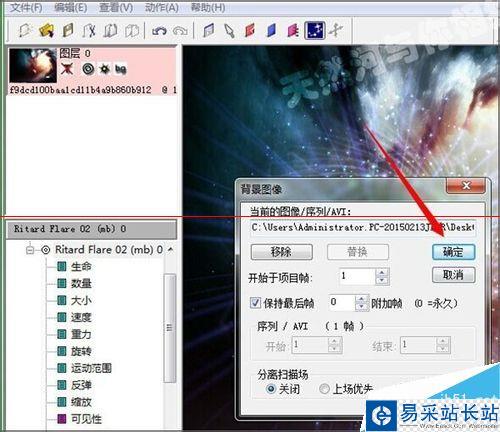Click the property tree vertical scrollbar thumb
Screen dimensions: 500x432
pos(170,328)
